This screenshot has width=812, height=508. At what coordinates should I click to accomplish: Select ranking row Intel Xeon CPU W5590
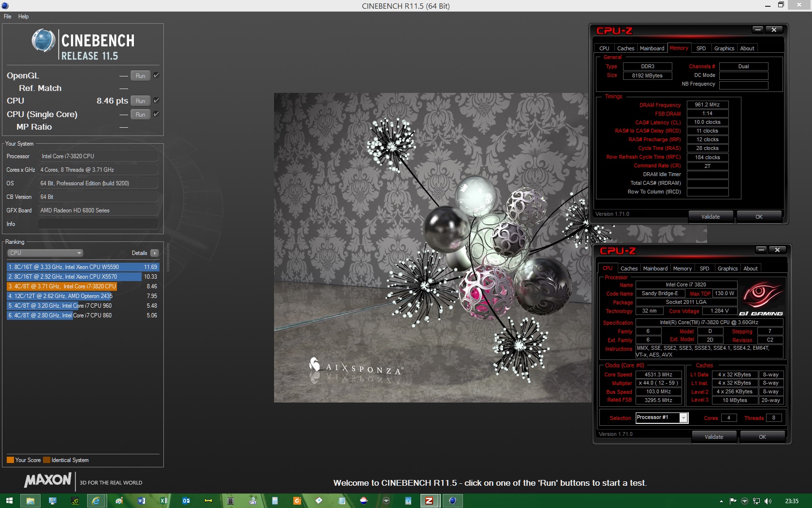click(82, 267)
